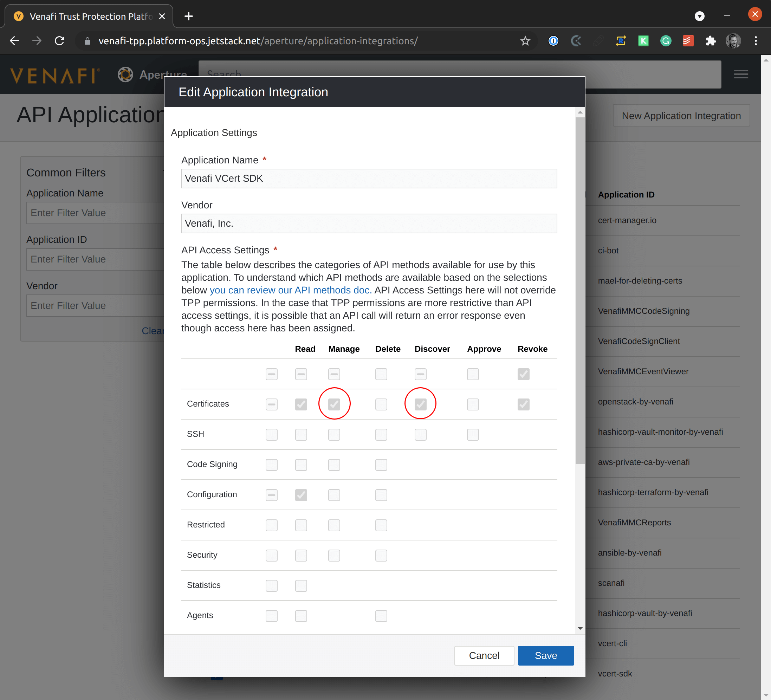The height and width of the screenshot is (700, 771).
Task: Open the hamburger menu in Venafi header
Action: (741, 74)
